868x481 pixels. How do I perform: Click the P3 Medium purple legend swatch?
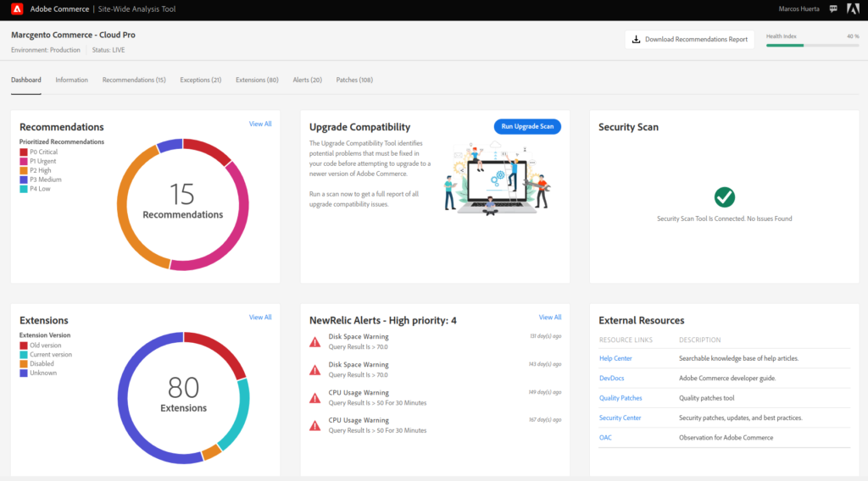tap(24, 180)
